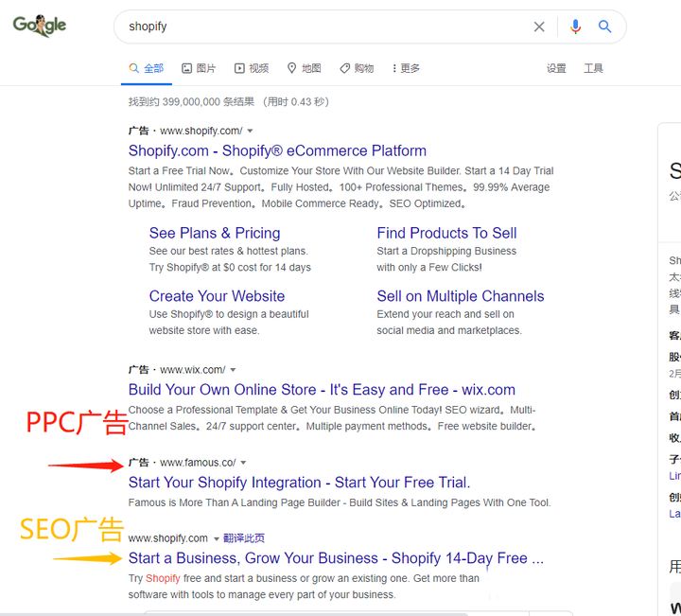
Task: Expand dropdown arrow next to www.famous.co/
Action: point(243,463)
